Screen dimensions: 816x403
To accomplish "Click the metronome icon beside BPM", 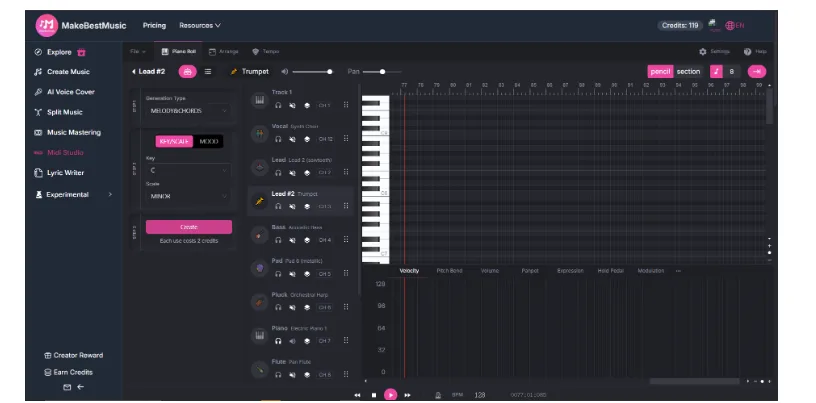I will (437, 395).
